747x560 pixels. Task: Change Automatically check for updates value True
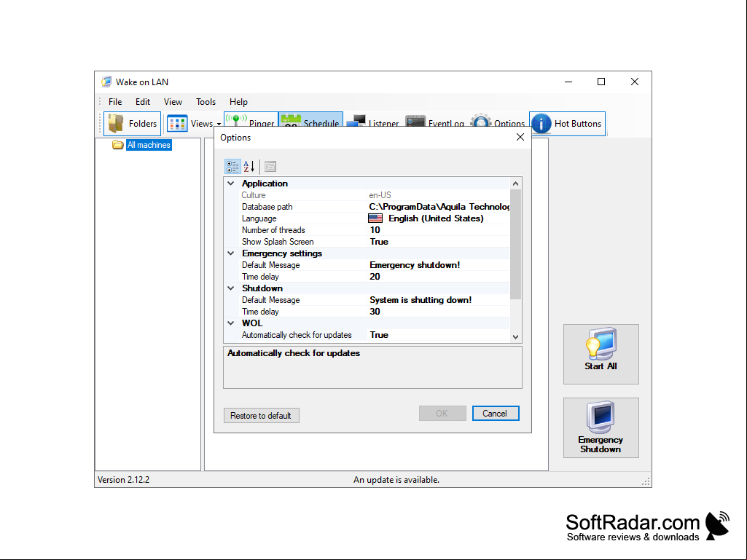(x=438, y=335)
